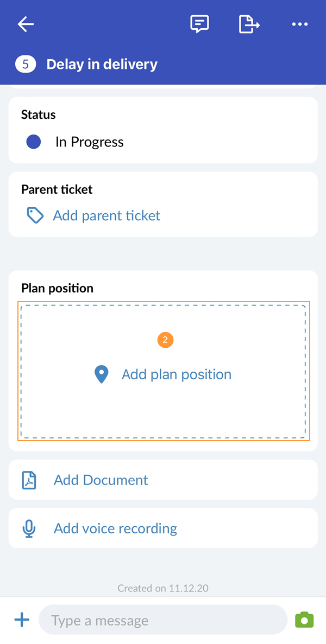Image resolution: width=326 pixels, height=644 pixels.
Task: Select the In Progress status indicator
Action: [x=33, y=142]
